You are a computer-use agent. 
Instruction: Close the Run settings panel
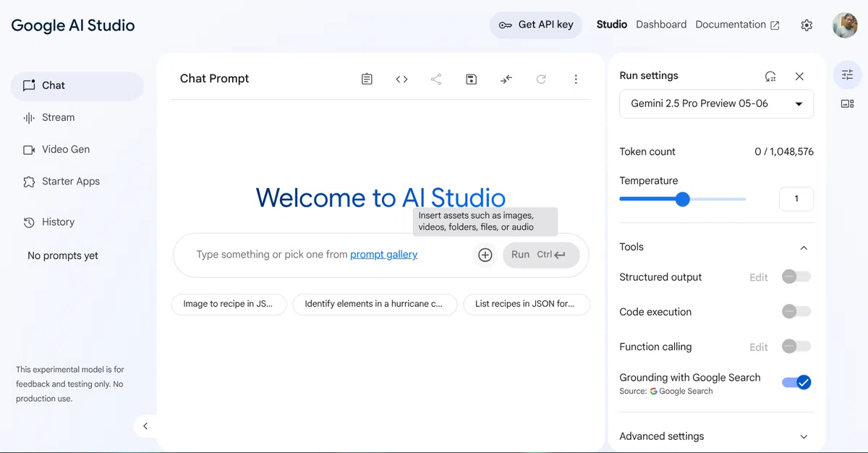pos(799,76)
